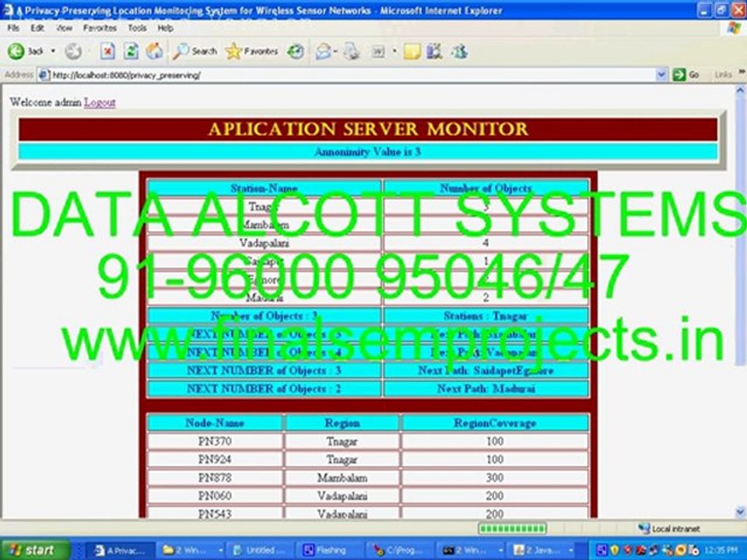This screenshot has height=560, width=747.
Task: Click the Research toolbar icon
Action: click(x=434, y=51)
